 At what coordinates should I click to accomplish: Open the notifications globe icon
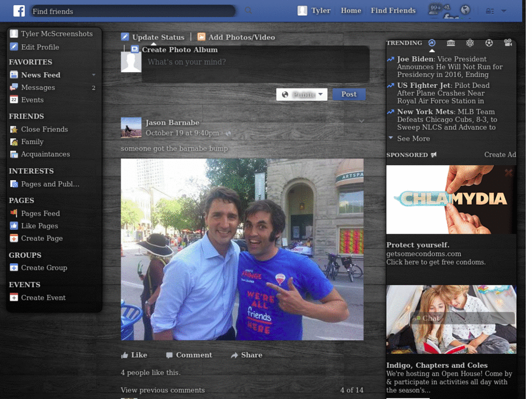coord(465,10)
